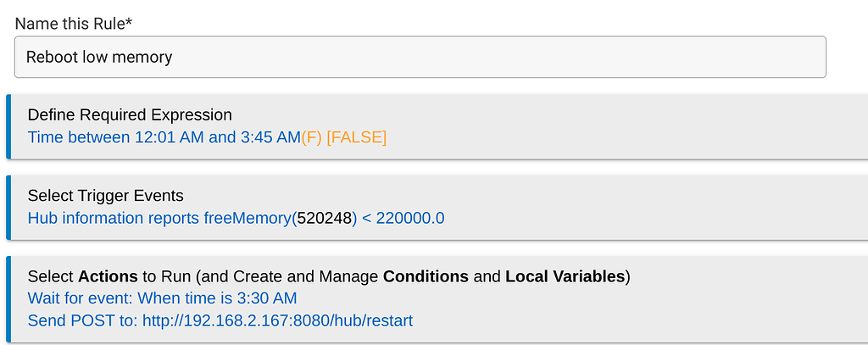Click the "Hub information reports freeMemory" trigger link
Screen dimensions: 868x345
coord(159,219)
